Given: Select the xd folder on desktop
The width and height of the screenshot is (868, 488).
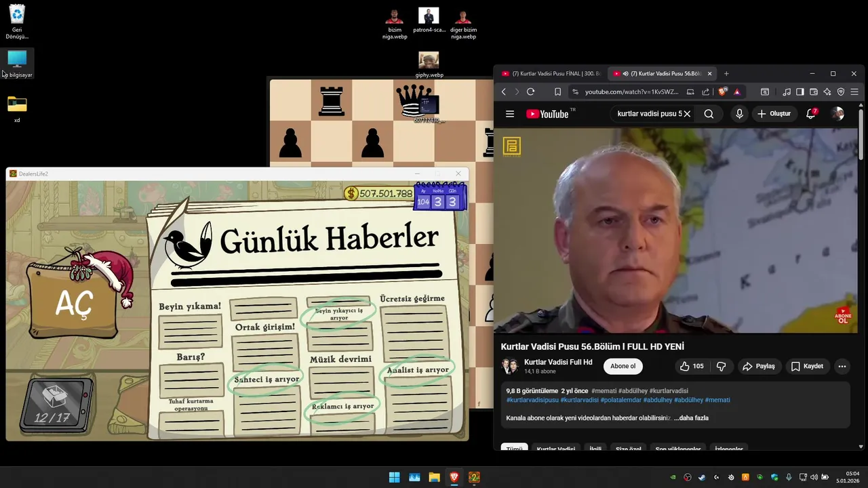Looking at the screenshot, I should [17, 110].
